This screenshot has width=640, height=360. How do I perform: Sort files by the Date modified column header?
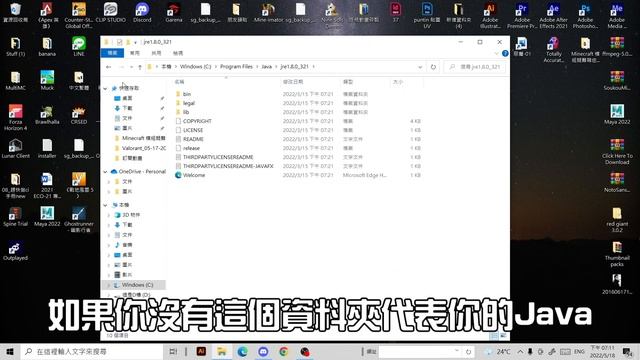click(x=310, y=82)
